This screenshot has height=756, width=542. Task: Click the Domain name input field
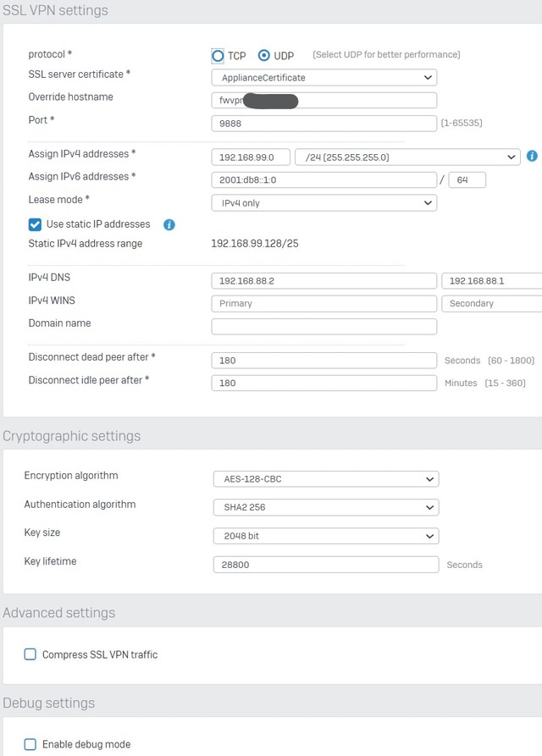tap(324, 327)
